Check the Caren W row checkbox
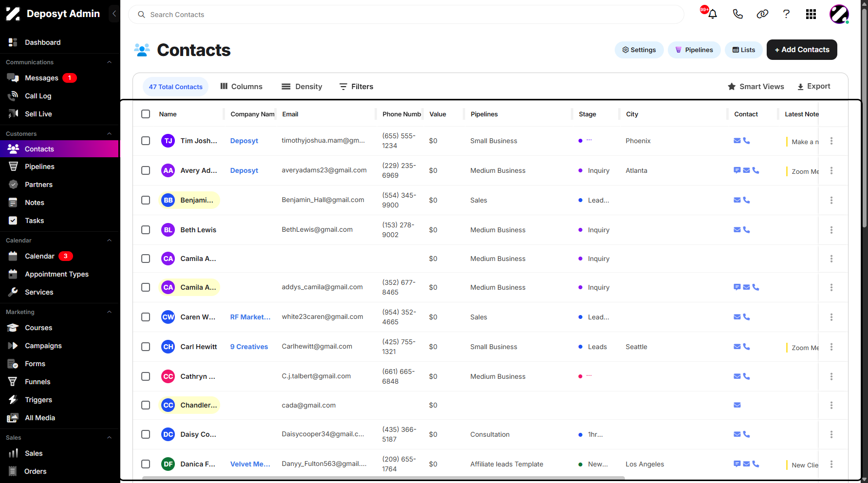This screenshot has height=483, width=868. coord(146,317)
